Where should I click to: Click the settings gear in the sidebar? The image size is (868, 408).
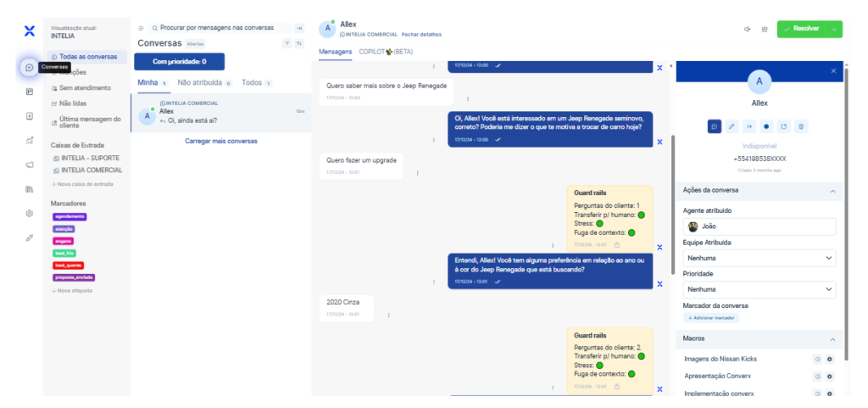coord(29,213)
